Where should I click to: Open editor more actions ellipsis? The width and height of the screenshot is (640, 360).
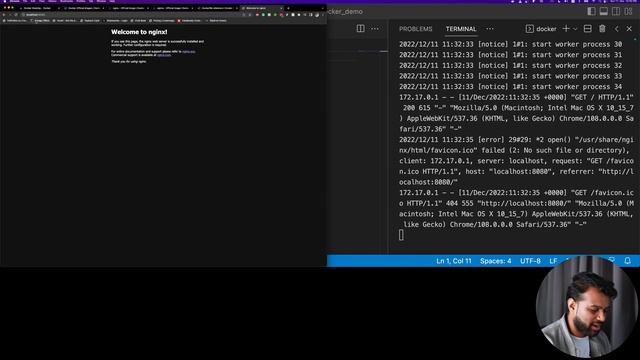click(x=375, y=29)
